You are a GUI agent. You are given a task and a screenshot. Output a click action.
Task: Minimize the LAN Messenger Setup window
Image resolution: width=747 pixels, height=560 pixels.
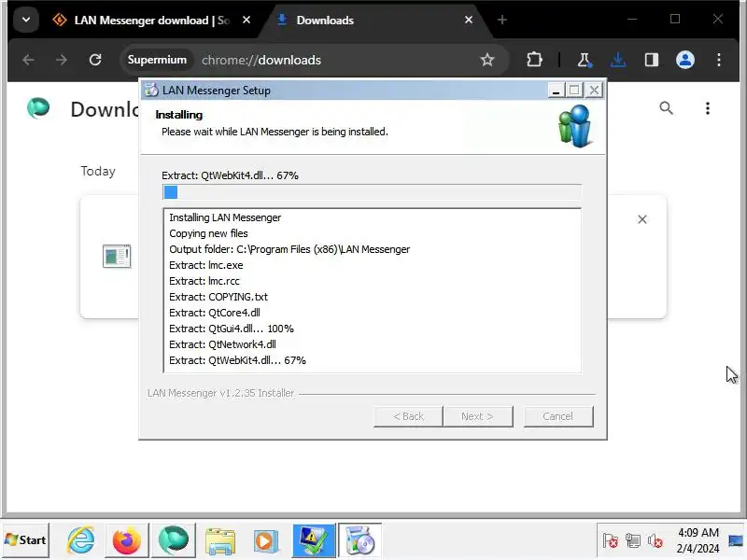(x=556, y=90)
